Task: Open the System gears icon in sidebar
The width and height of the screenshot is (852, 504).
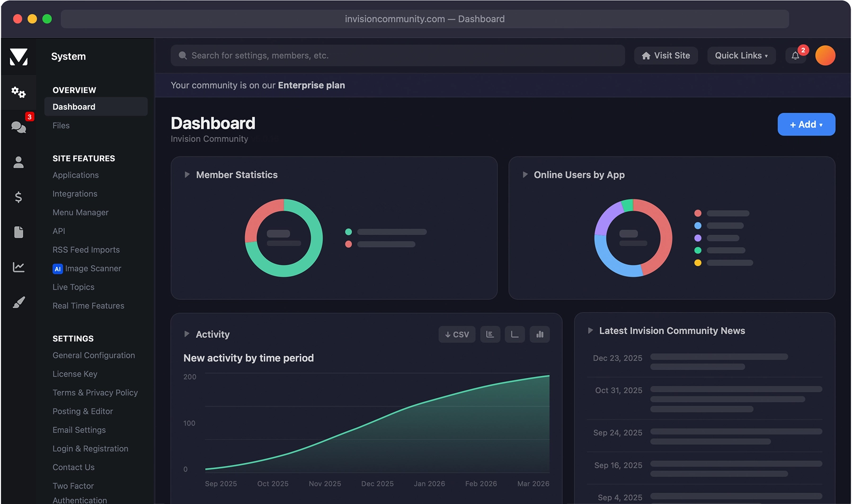Action: 18,92
